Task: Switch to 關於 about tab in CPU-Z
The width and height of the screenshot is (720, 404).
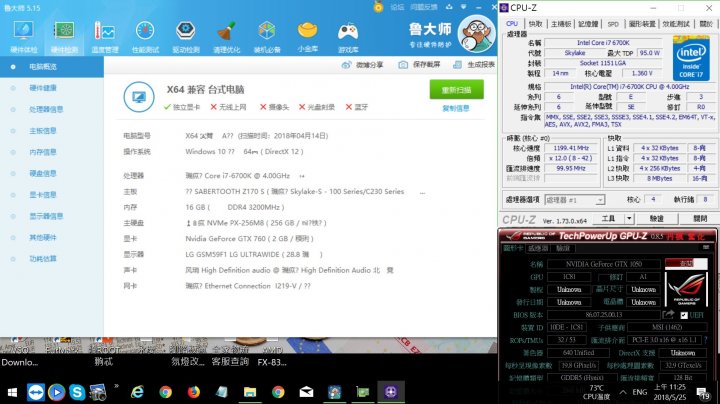Action: tap(706, 24)
